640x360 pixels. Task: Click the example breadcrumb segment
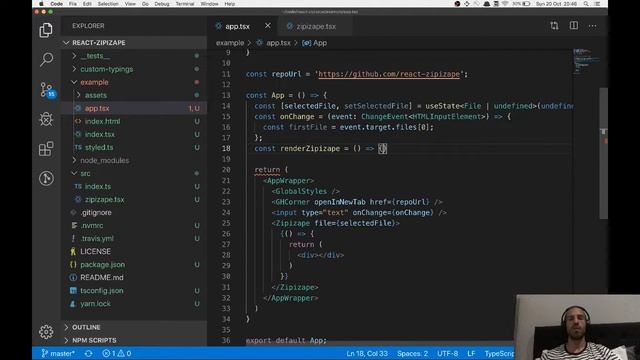click(x=230, y=43)
